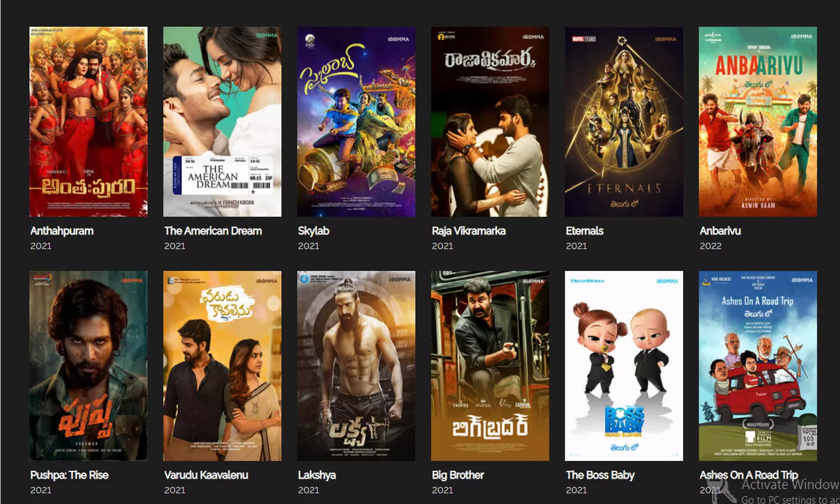Screen dimensions: 840x504
Task: Open the Raja Vikramarka poster
Action: pos(490,122)
